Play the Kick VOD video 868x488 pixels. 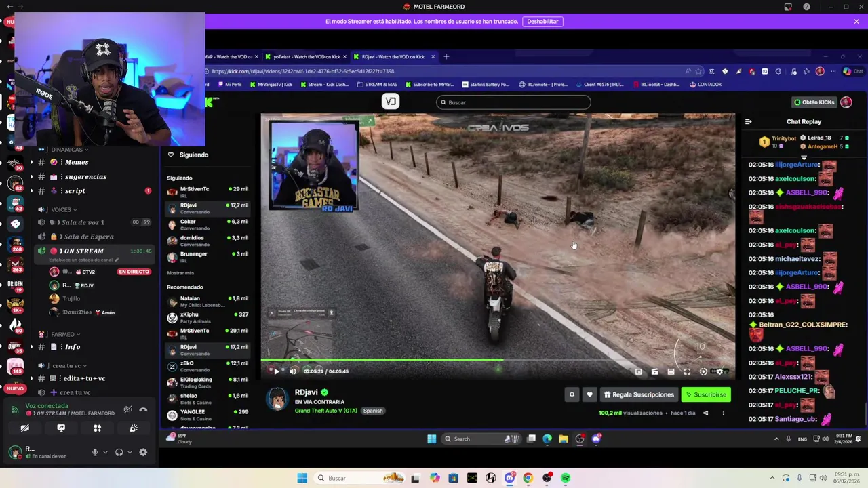[x=276, y=371]
